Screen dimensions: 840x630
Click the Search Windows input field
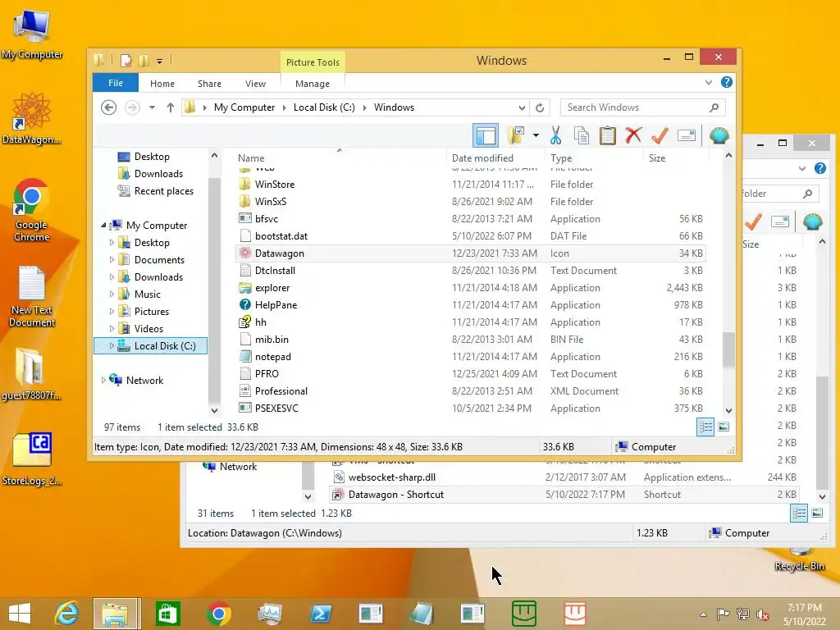642,107
